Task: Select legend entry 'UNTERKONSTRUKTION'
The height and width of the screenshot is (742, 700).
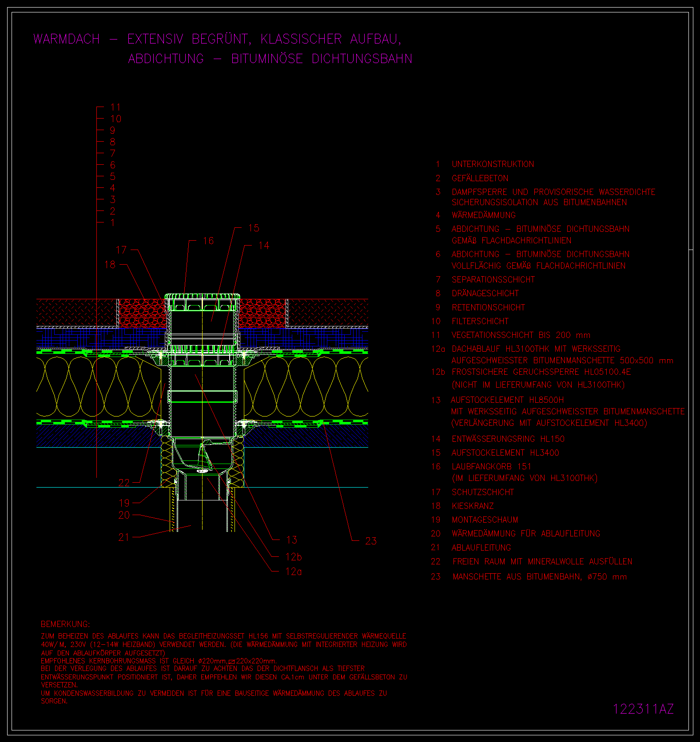Action: click(493, 164)
